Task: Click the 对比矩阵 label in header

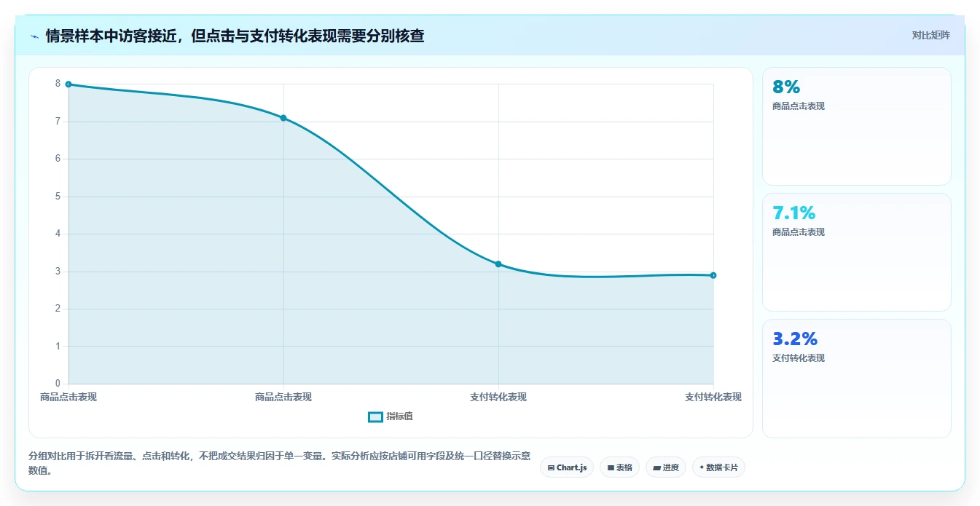Action: coord(930,35)
